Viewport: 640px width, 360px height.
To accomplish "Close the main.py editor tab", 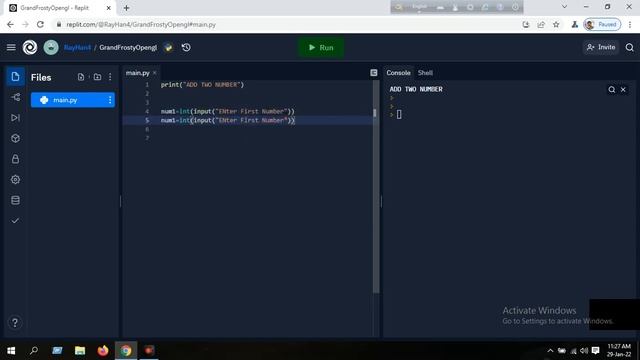I will (155, 73).
